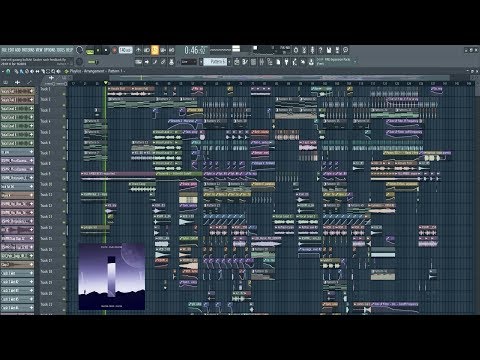Select the Draw pencil tool

click(x=17, y=71)
